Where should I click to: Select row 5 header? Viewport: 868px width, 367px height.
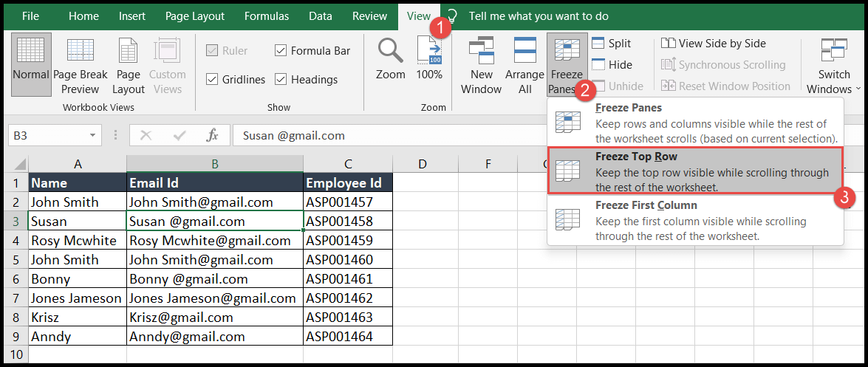coord(16,260)
